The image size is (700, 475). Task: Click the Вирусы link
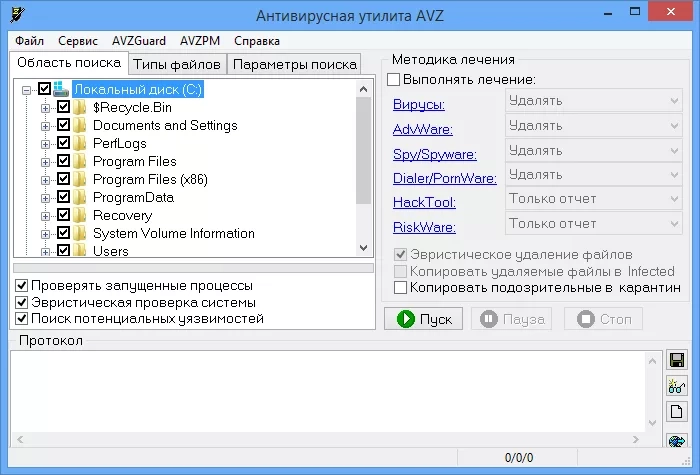pos(419,104)
